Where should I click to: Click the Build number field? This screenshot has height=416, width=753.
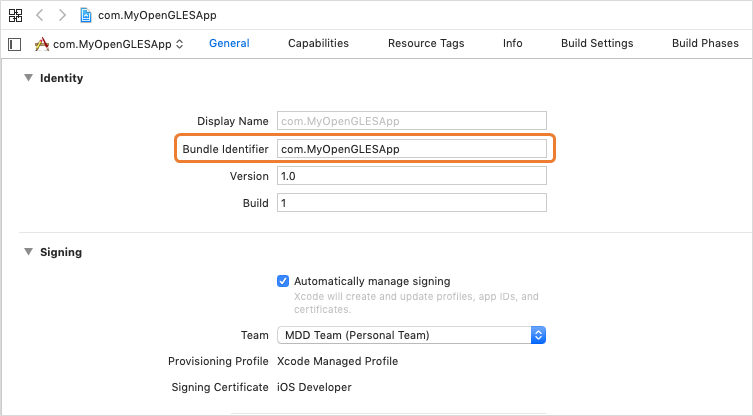coord(412,203)
